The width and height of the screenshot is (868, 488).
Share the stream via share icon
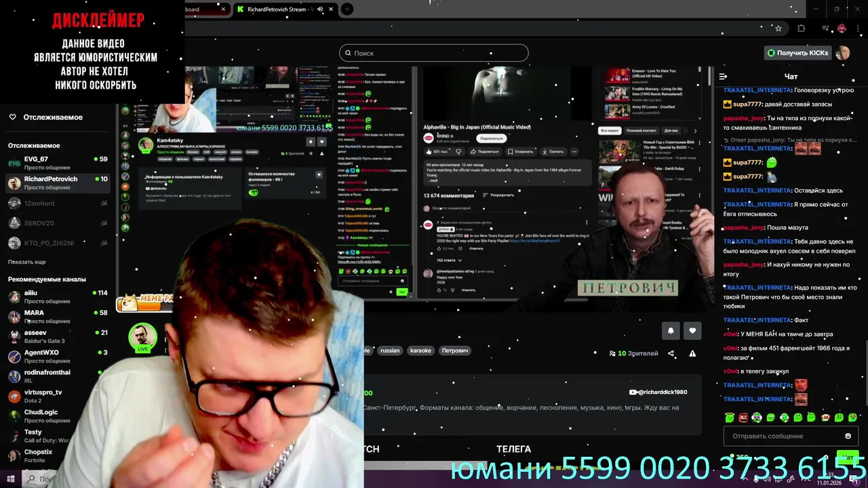point(671,353)
